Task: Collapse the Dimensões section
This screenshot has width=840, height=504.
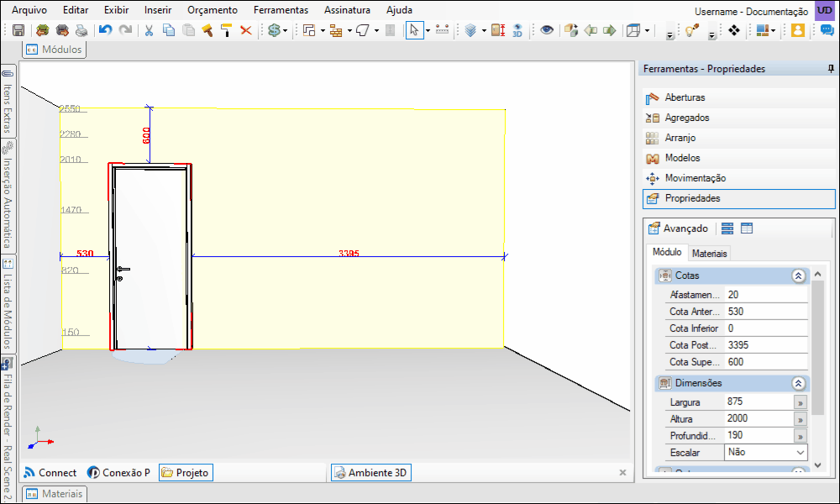Action: [x=798, y=384]
